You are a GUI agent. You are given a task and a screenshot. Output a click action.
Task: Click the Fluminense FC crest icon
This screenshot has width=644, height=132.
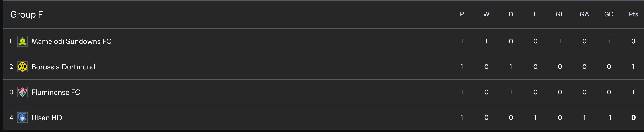(23, 92)
